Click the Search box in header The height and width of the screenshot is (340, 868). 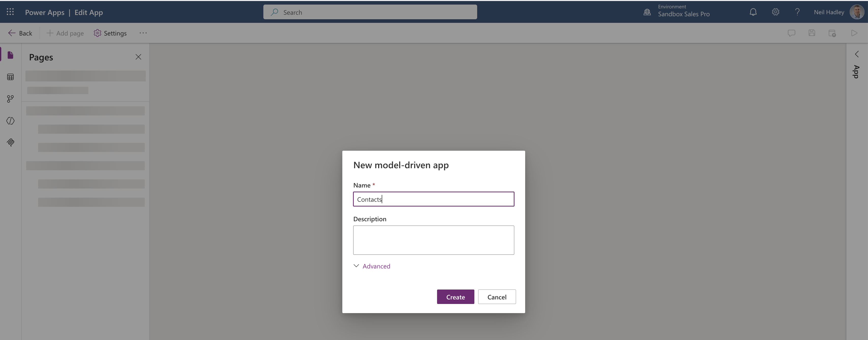pyautogui.click(x=370, y=12)
